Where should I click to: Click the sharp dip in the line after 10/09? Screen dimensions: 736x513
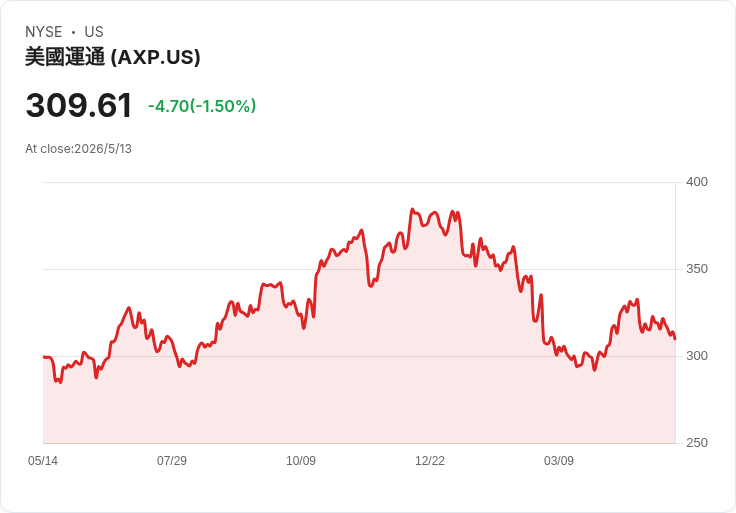pyautogui.click(x=370, y=285)
